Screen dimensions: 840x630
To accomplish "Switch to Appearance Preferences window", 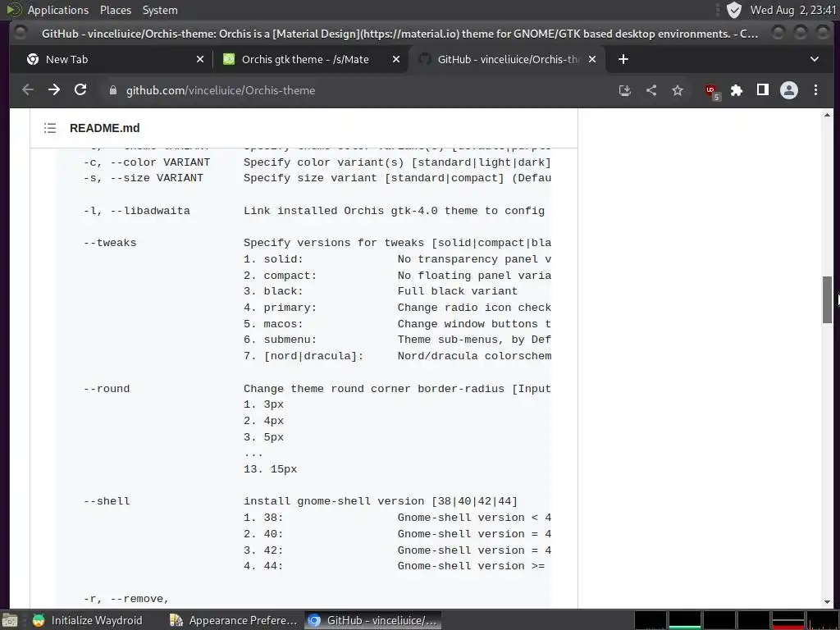I will click(x=233, y=620).
